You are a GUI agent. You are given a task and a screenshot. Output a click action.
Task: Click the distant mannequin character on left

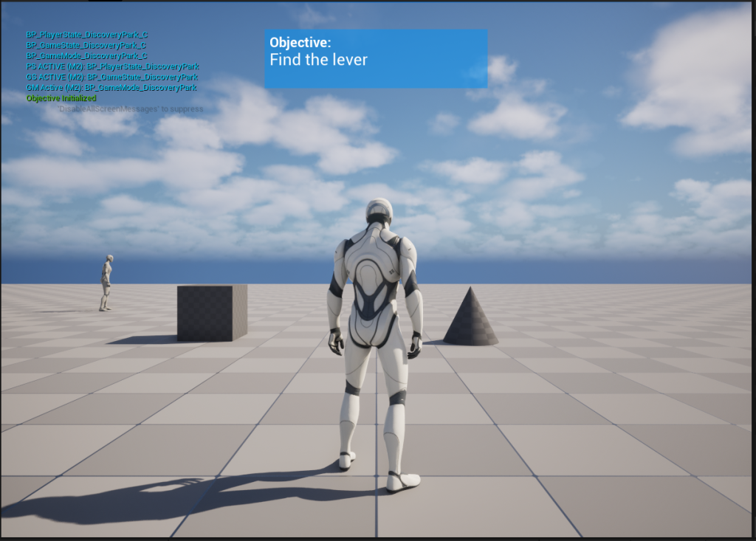(106, 282)
